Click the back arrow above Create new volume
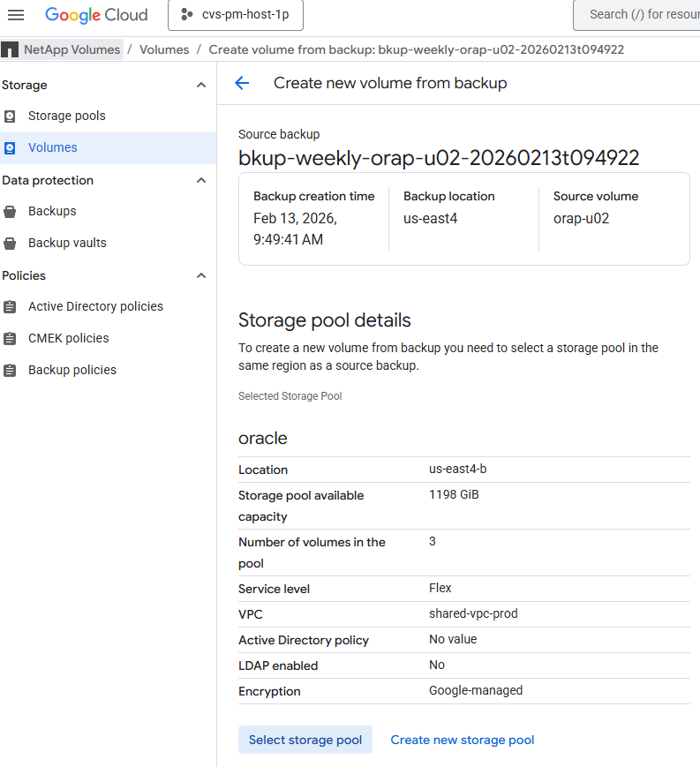This screenshot has height=767, width=700. coord(241,82)
